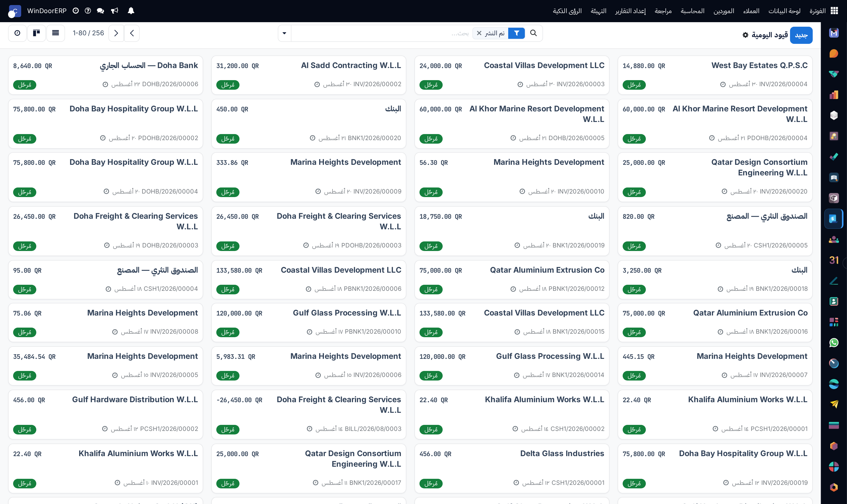This screenshot has height=504, width=847.
Task: Click -26,450.00 QR amount text
Action: (x=239, y=400)
